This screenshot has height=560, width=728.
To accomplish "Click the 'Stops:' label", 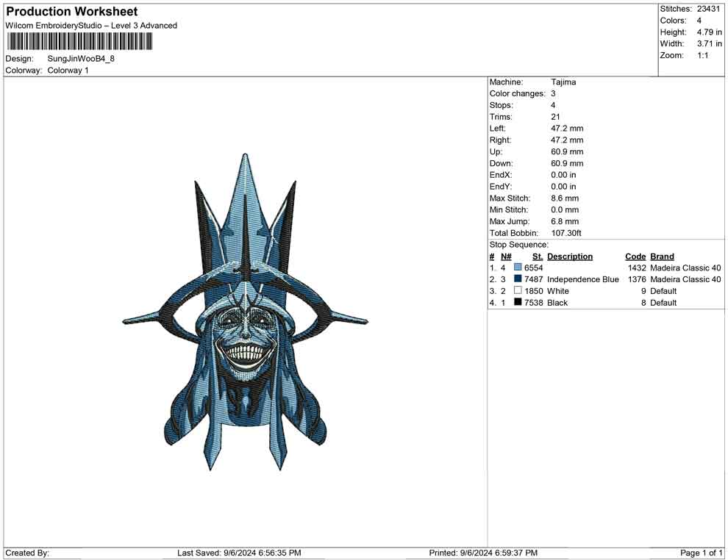I will click(x=502, y=105).
